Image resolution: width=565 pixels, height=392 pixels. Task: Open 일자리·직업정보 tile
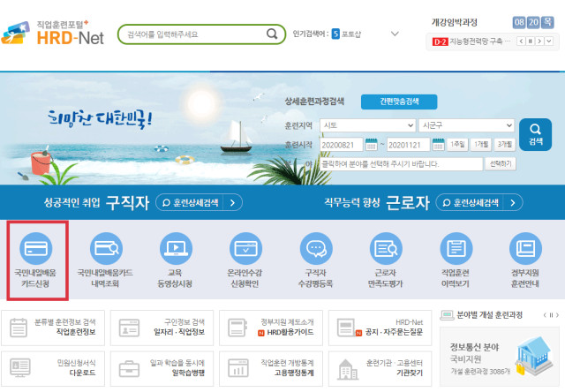click(162, 328)
